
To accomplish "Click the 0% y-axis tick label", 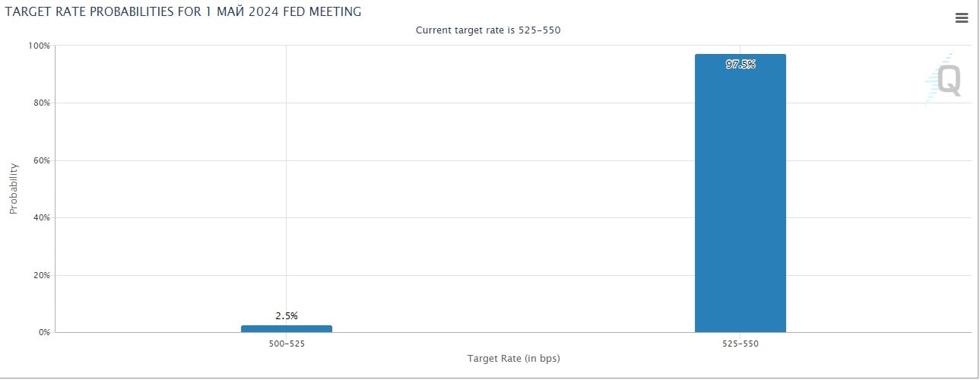I will pyautogui.click(x=43, y=332).
